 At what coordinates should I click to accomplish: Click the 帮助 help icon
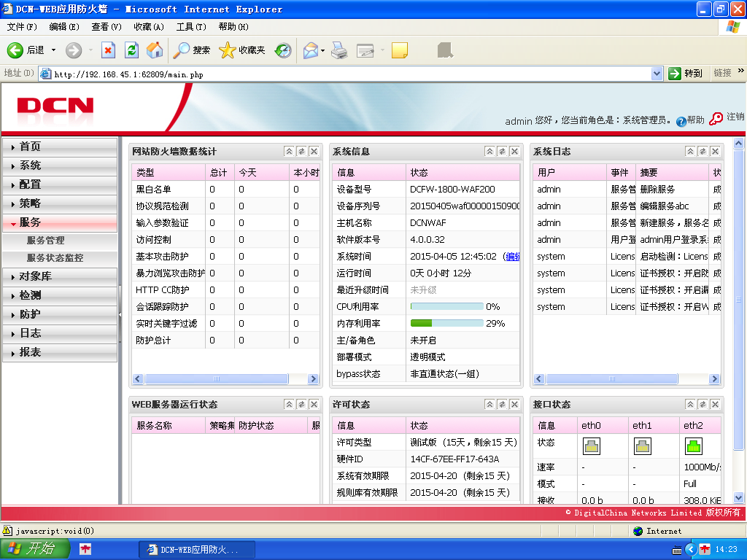(681, 122)
